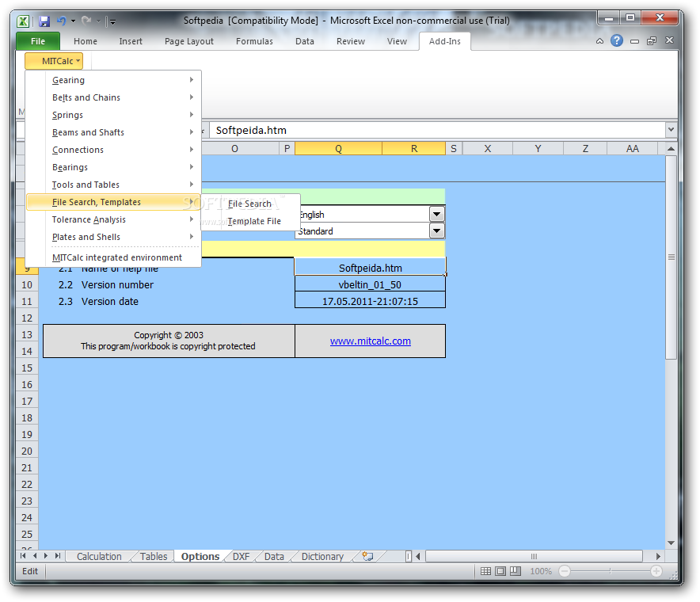The width and height of the screenshot is (700, 602).
Task: Click the Save icon in quick access toolbar
Action: point(44,21)
